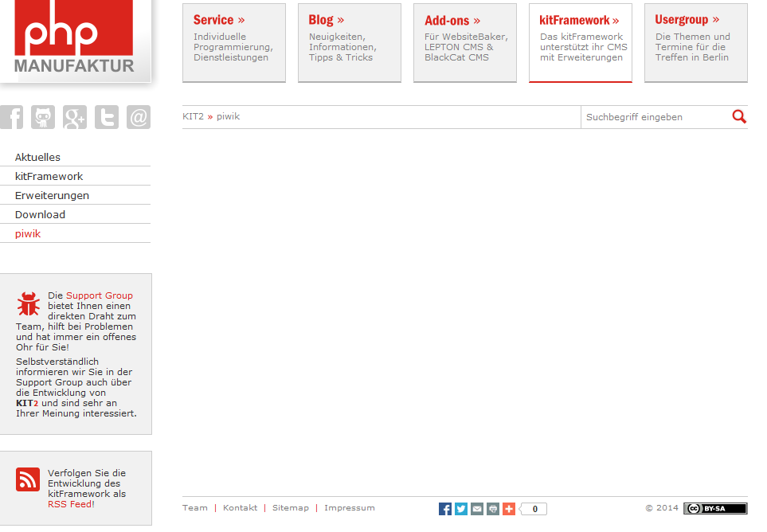Image resolution: width=767 pixels, height=532 pixels.
Task: Open the Twitter sidebar icon
Action: coord(107,117)
